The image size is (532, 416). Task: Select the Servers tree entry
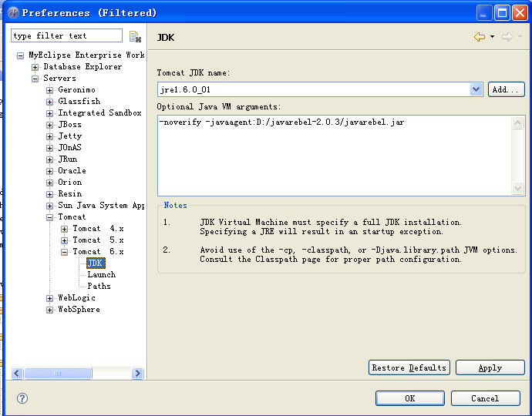(x=59, y=78)
